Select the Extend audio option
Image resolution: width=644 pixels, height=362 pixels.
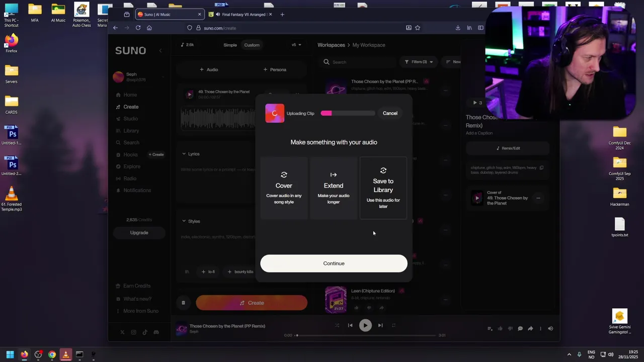pos(334,188)
